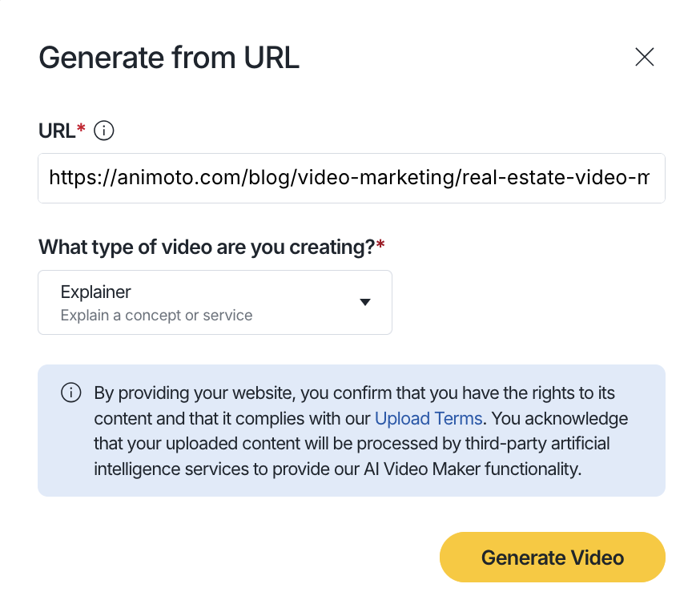Click the info icon beside URL label
The height and width of the screenshot is (612, 700).
pos(104,131)
